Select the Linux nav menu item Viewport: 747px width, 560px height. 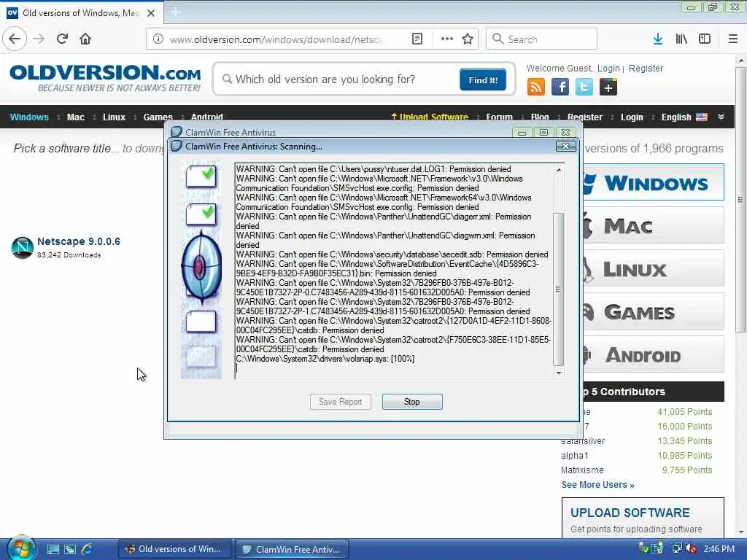tap(114, 117)
